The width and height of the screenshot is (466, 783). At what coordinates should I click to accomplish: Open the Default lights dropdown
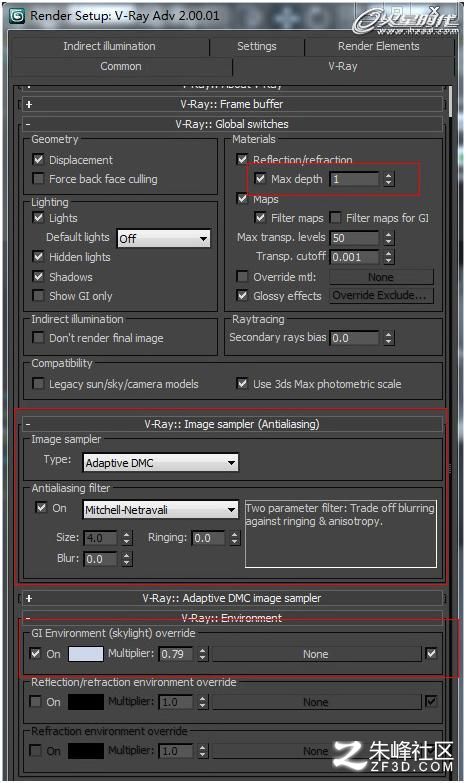(163, 238)
